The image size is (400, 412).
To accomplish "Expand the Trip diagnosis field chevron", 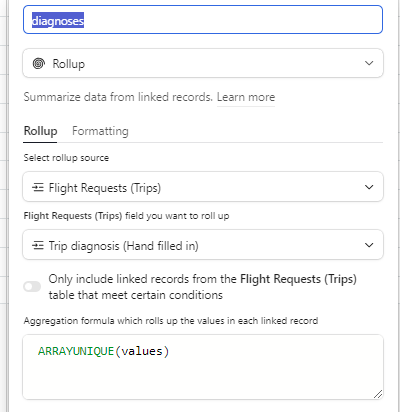I will [x=369, y=245].
